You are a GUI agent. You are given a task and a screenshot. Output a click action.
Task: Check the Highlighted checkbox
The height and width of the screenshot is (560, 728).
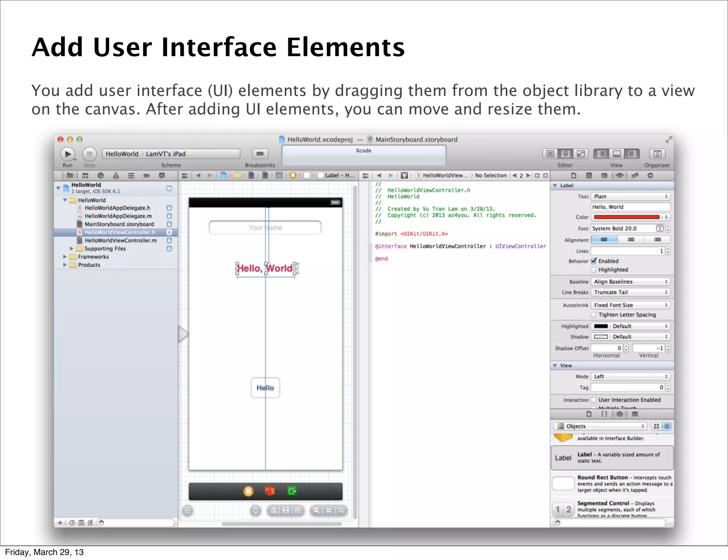(x=594, y=270)
